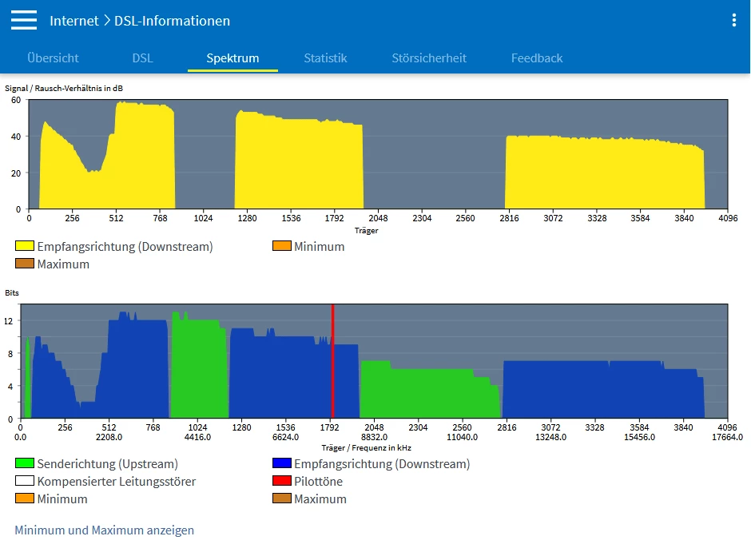Click the red Pilottöne legend swatch
The width and height of the screenshot is (751, 560).
point(281,480)
